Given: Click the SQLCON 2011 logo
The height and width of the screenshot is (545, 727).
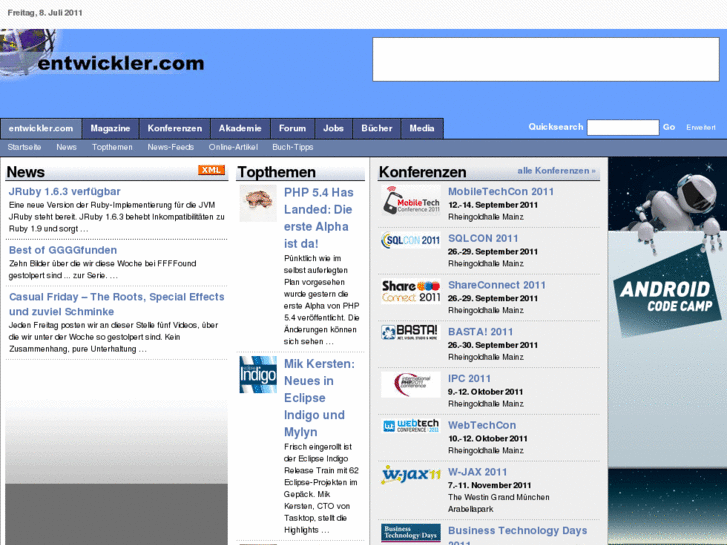Looking at the screenshot, I should [x=411, y=240].
